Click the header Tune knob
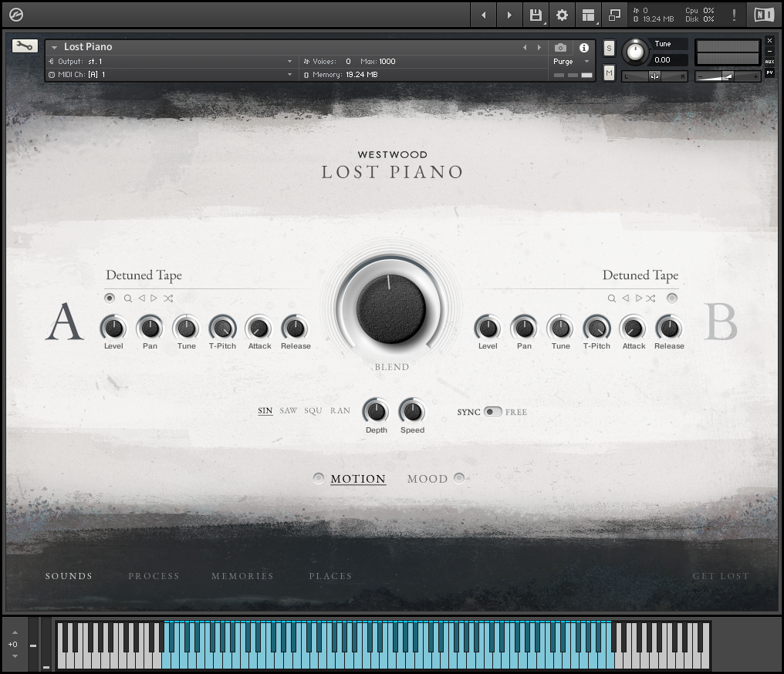 [x=636, y=52]
